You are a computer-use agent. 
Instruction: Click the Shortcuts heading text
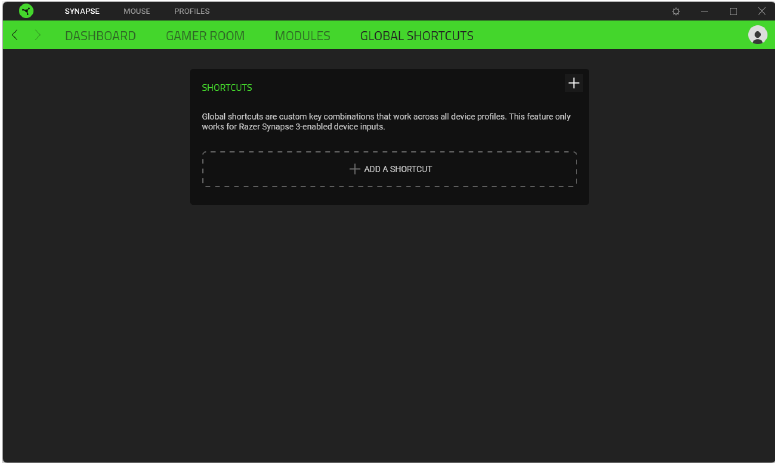click(227, 87)
